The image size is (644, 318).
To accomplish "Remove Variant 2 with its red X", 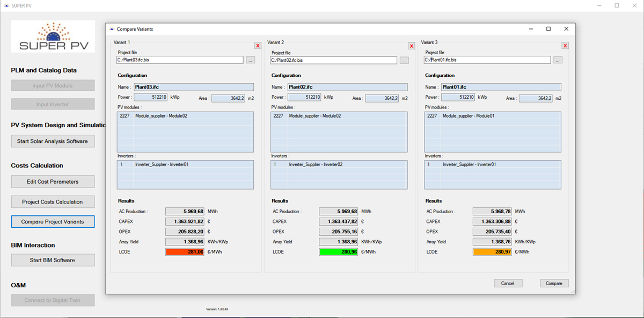I will 412,46.
